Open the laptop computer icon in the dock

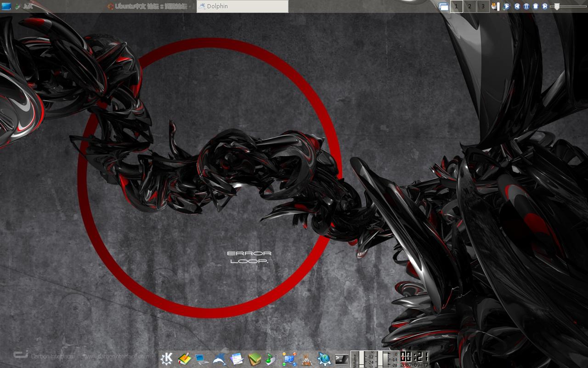tap(201, 359)
